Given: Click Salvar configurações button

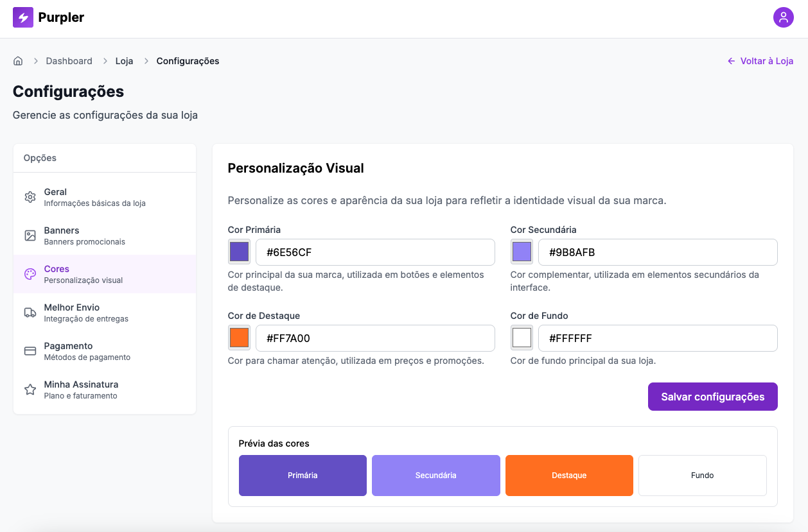Looking at the screenshot, I should [712, 396].
